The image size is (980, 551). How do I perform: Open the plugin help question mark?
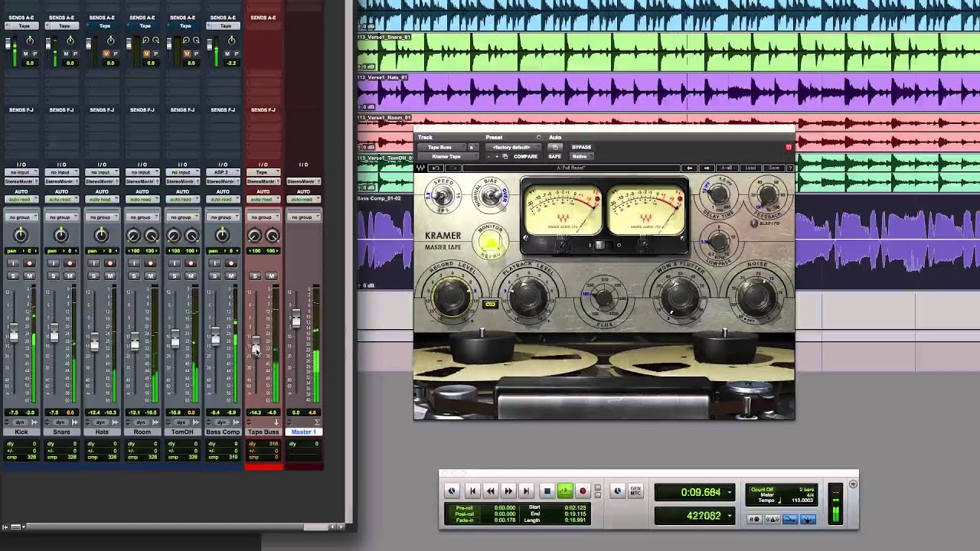pyautogui.click(x=790, y=168)
